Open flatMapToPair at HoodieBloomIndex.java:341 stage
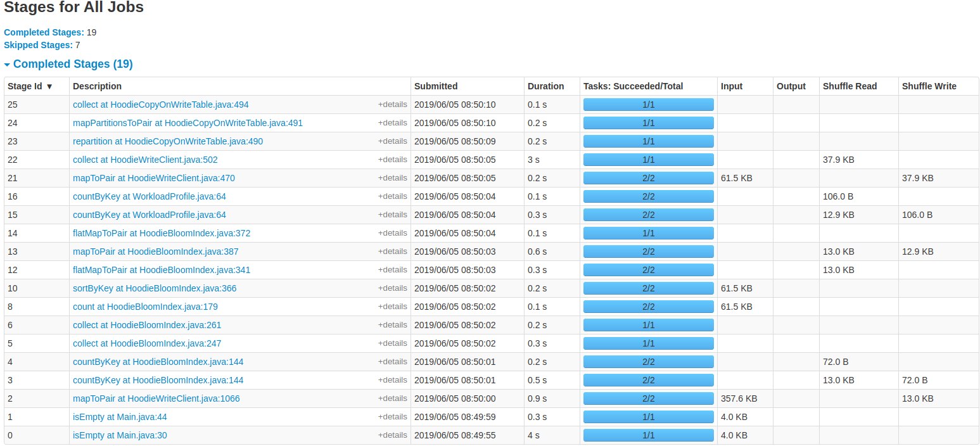Screen dimensions: 980x446 pyautogui.click(x=162, y=270)
